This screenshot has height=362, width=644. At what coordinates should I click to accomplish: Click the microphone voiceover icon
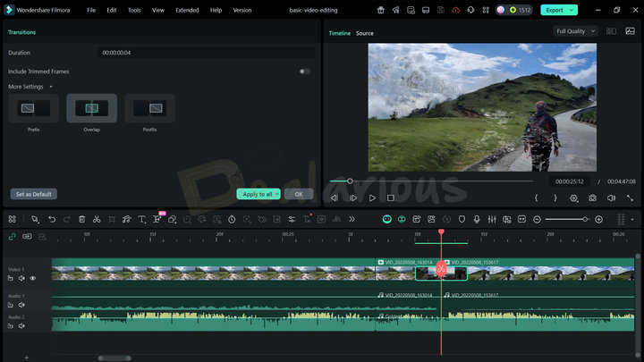click(x=477, y=219)
